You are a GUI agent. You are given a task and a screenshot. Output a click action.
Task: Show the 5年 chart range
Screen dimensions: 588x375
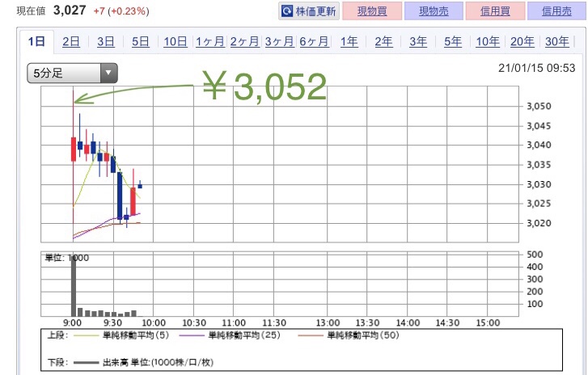(453, 41)
